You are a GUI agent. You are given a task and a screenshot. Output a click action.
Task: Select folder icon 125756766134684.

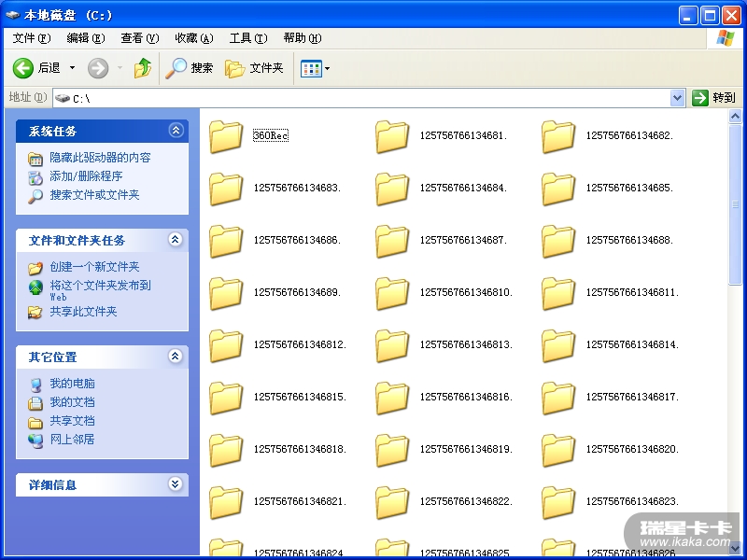392,189
